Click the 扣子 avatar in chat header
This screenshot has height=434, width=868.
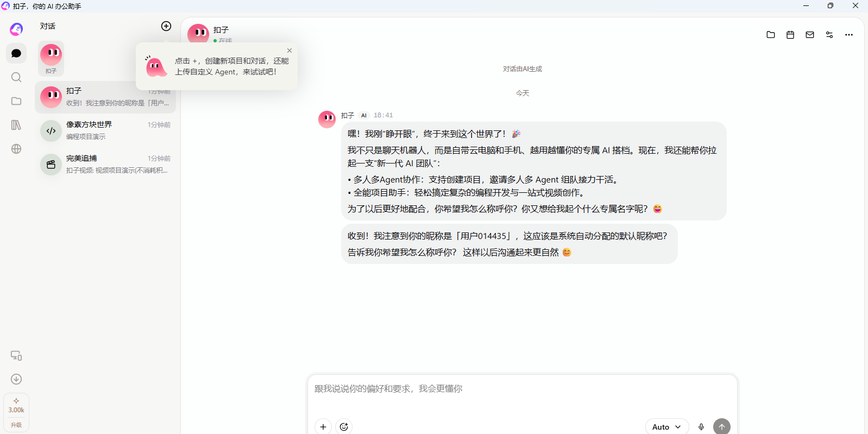(198, 34)
